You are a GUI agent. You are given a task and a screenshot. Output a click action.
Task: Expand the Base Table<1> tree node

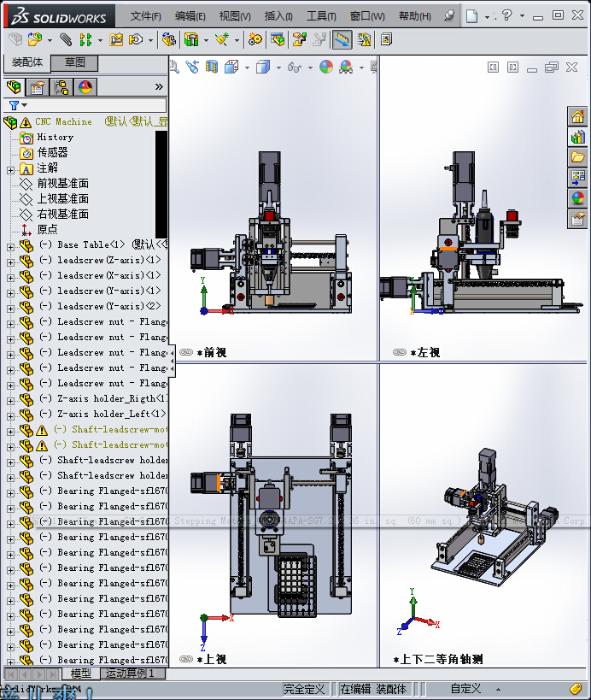[10, 247]
